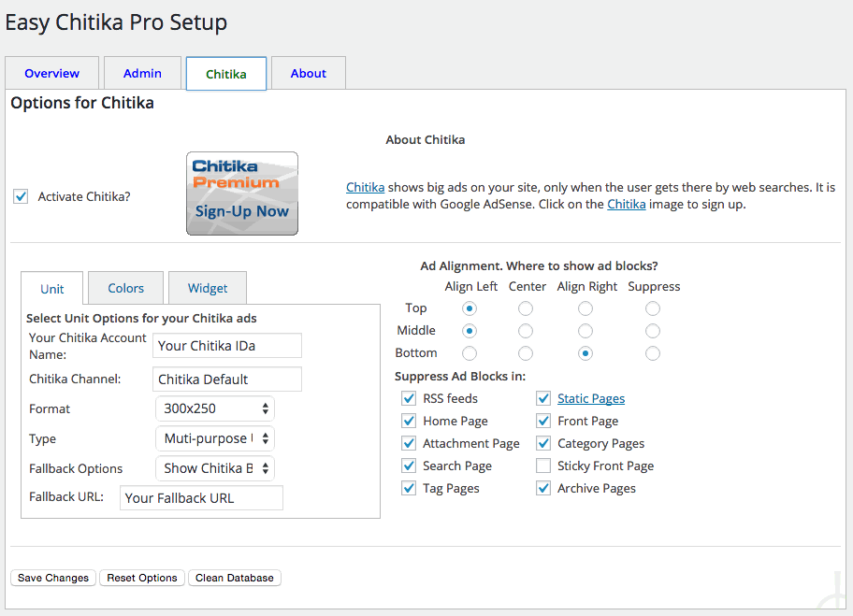Click the 'About Chitika' heading
The width and height of the screenshot is (853, 616).
click(x=426, y=139)
